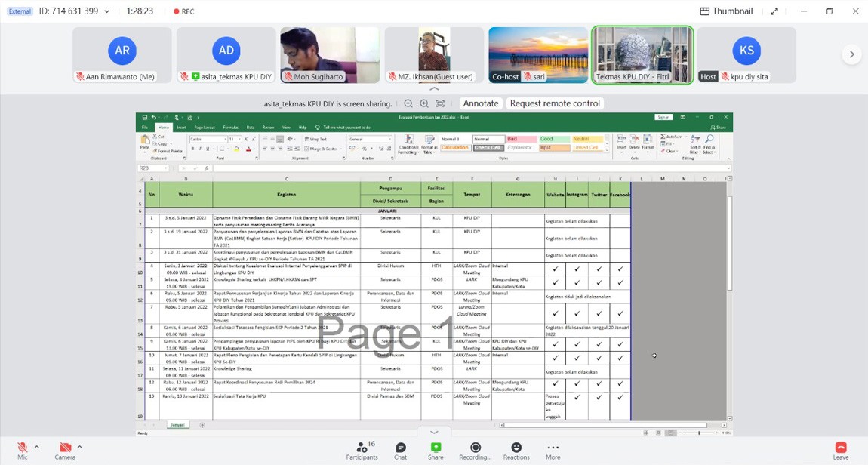The height and width of the screenshot is (465, 868).
Task: Click the Annotate button
Action: [x=481, y=103]
